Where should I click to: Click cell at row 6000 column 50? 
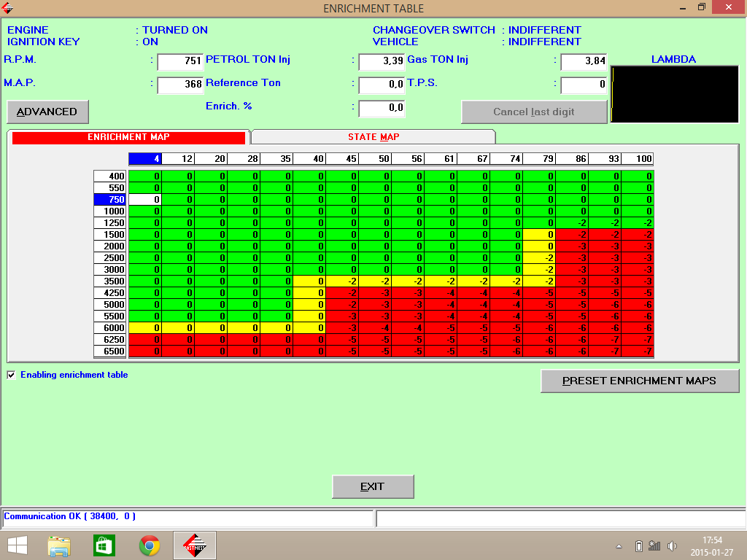[x=375, y=327]
